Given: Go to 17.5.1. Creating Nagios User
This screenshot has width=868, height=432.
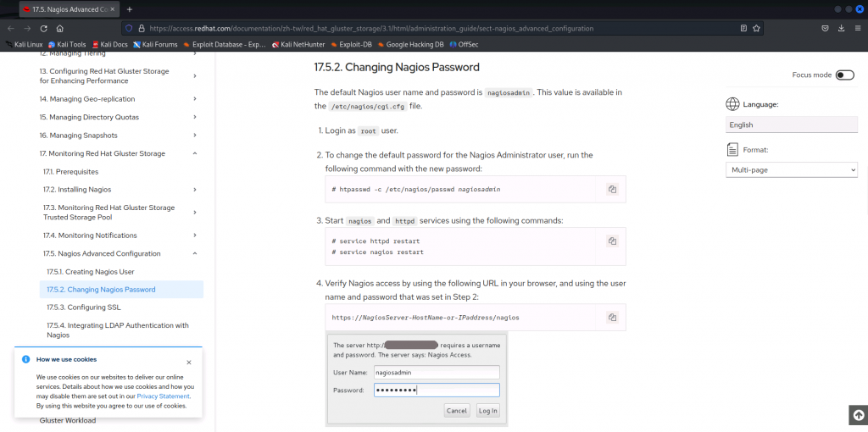Looking at the screenshot, I should (x=90, y=272).
